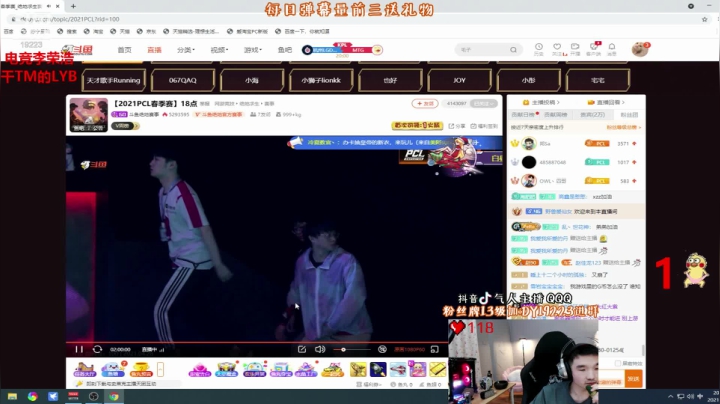Image resolution: width=720 pixels, height=404 pixels.
Task: Select JOY streamer tab
Action: (x=459, y=80)
